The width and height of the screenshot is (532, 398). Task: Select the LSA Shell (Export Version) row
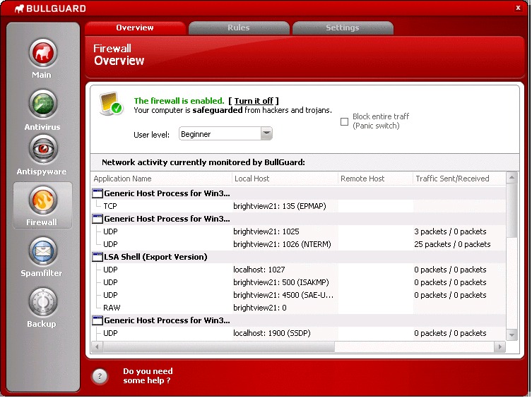coord(299,257)
